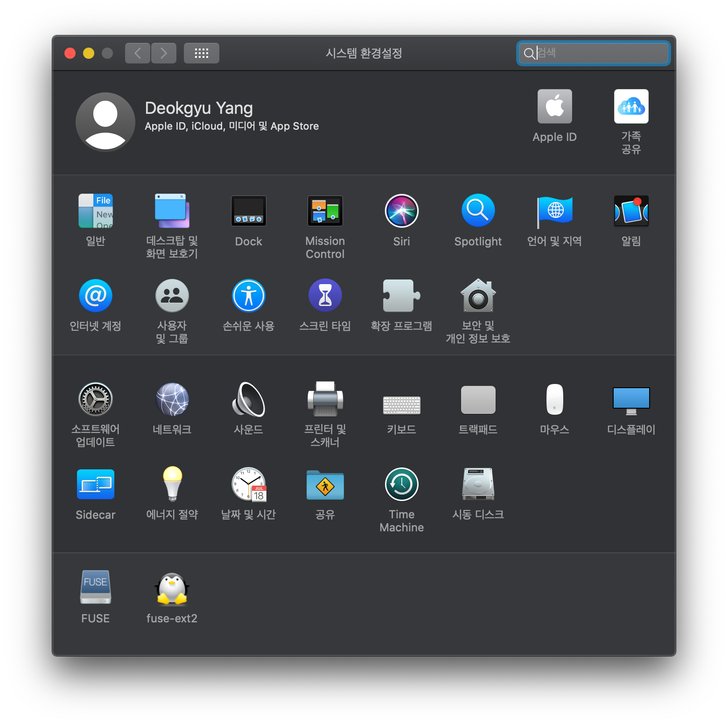
Task: Open 시동 디스크 (Startup Disk) pane
Action: [x=478, y=484]
